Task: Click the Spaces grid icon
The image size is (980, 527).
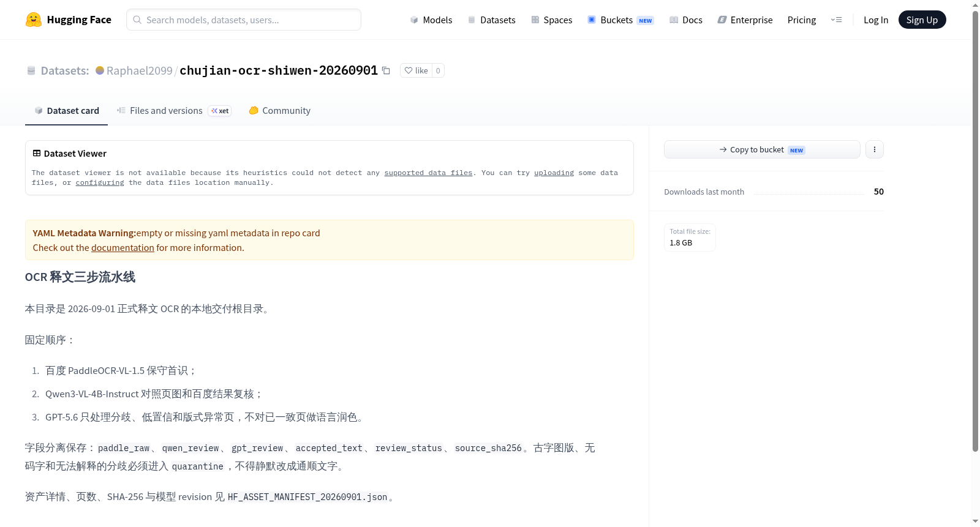Action: coord(535,20)
